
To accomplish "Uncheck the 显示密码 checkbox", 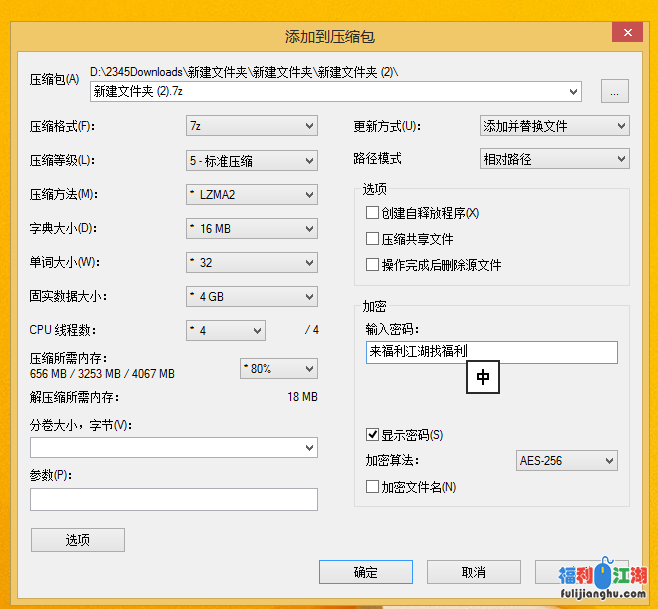I will (373, 435).
